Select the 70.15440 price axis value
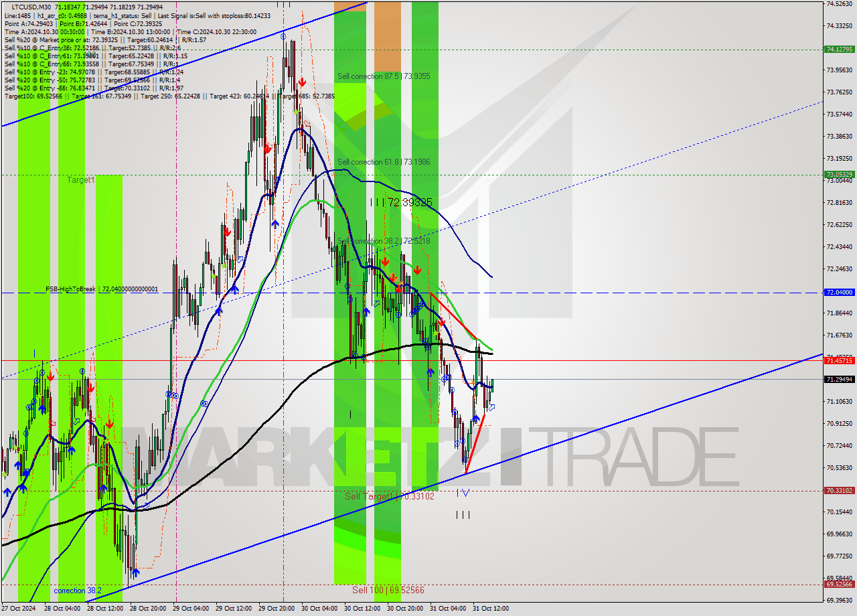This screenshot has width=857, height=616. point(839,512)
